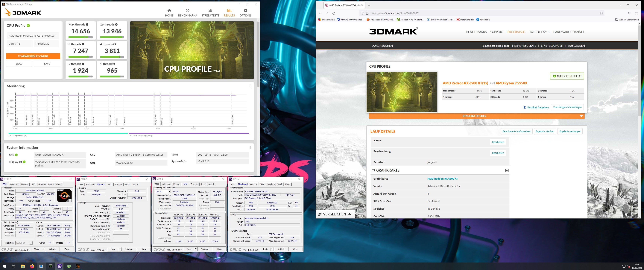Click info icon next to 16 threads
Image resolution: width=644 pixels, height=270 pixels.
[116, 25]
